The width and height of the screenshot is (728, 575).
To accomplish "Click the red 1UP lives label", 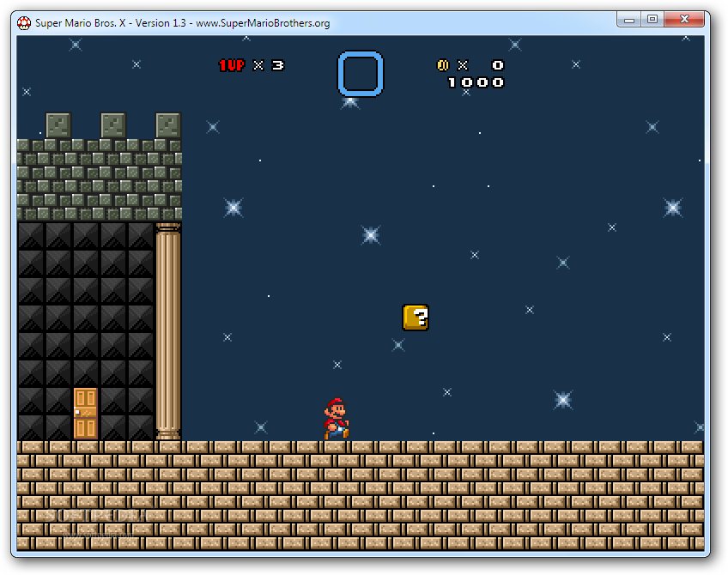I will pos(231,65).
